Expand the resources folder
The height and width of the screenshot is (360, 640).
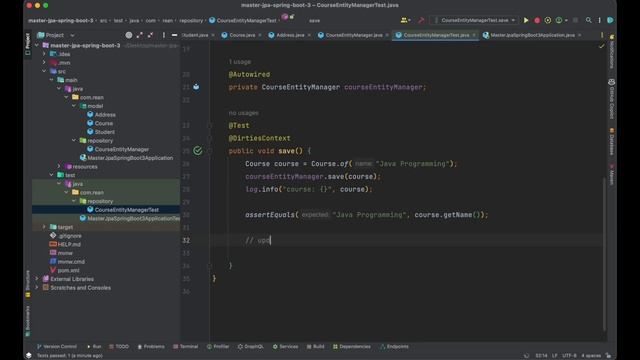[59, 167]
